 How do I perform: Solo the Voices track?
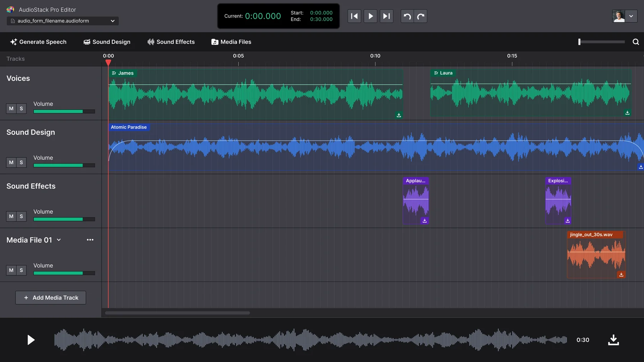click(x=21, y=108)
